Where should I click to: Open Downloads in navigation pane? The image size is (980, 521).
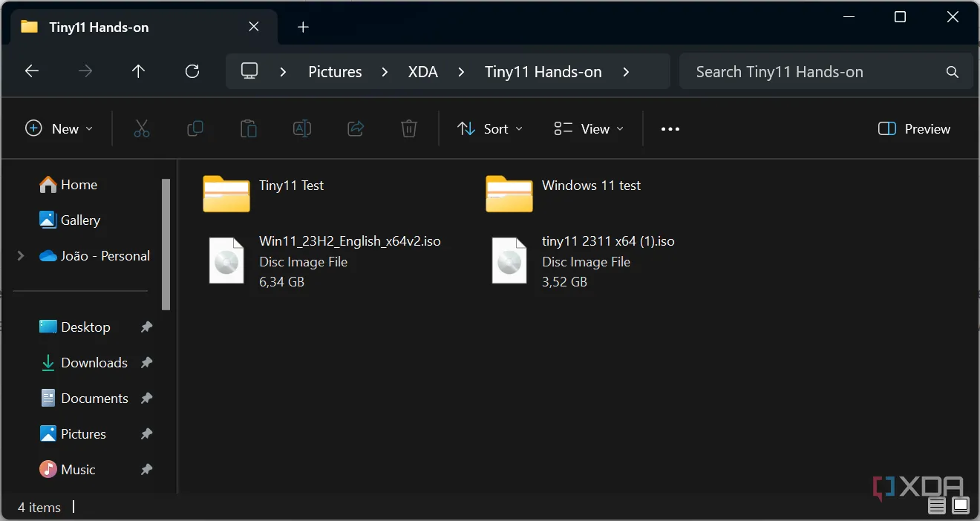[83, 363]
